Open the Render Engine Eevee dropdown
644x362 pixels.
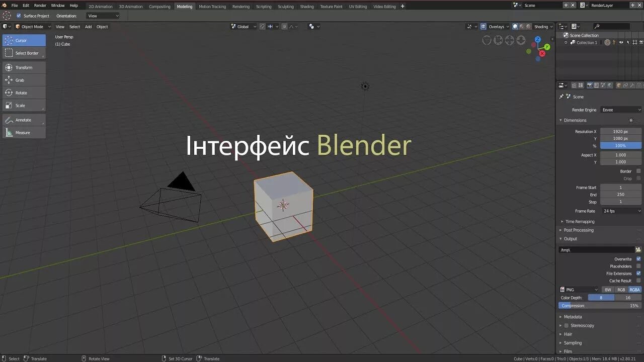621,110
